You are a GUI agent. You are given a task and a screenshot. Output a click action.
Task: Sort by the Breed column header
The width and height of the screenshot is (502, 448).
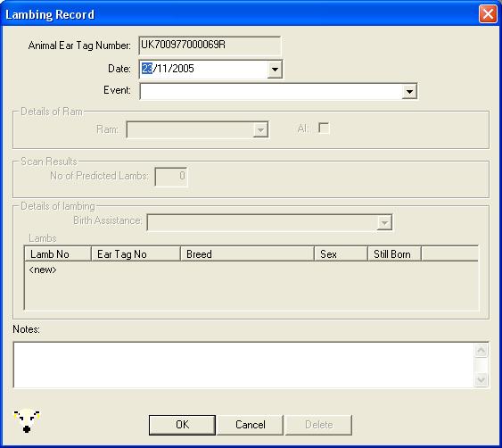coord(247,254)
